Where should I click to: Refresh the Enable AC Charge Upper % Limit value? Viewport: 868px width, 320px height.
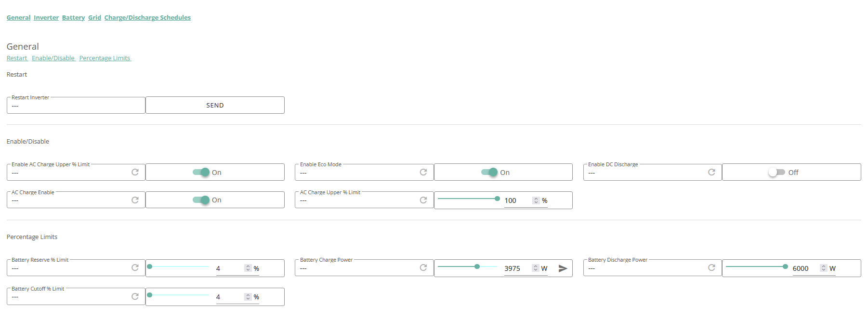coord(135,172)
